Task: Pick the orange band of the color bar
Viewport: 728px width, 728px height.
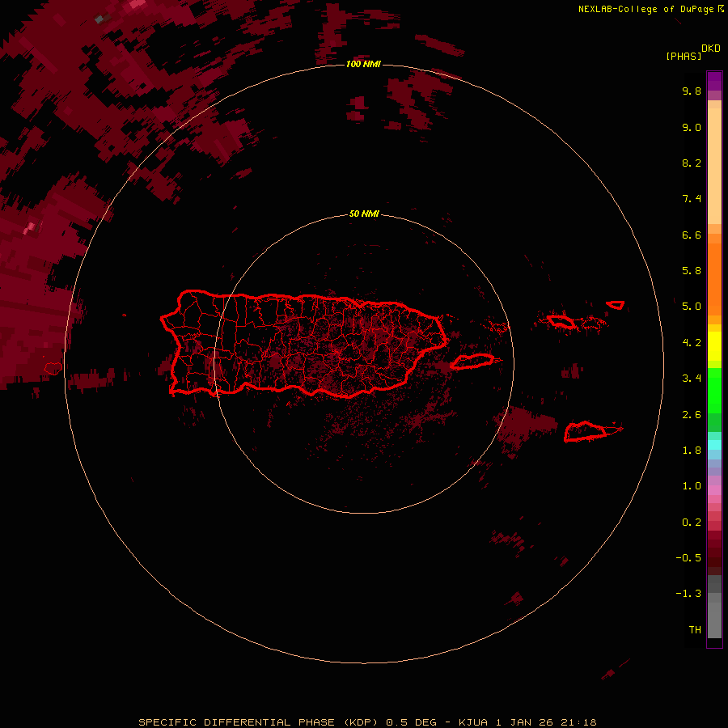Action: (x=714, y=279)
